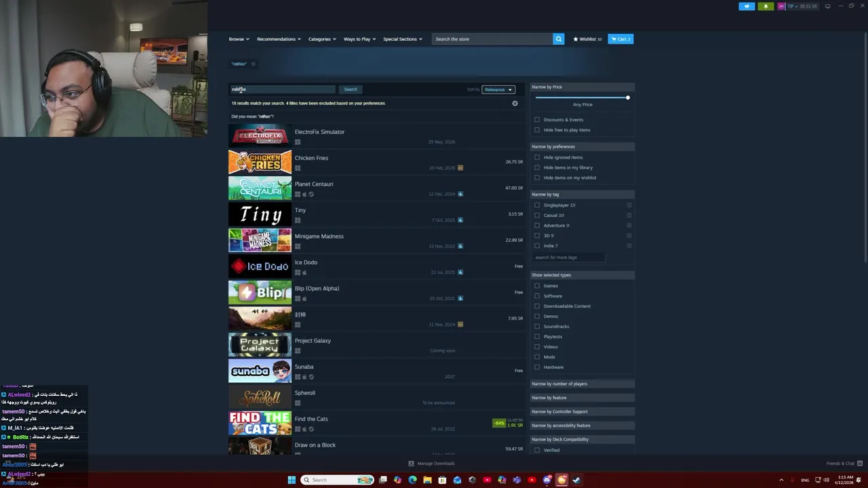The image size is (868, 488).
Task: Open the Categories menu
Action: (322, 39)
